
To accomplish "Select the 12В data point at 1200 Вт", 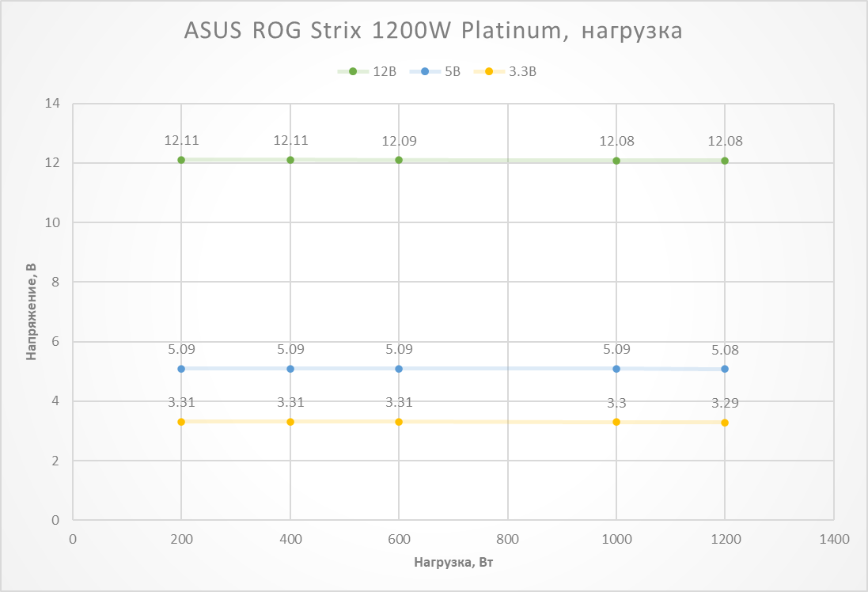I will pos(725,161).
